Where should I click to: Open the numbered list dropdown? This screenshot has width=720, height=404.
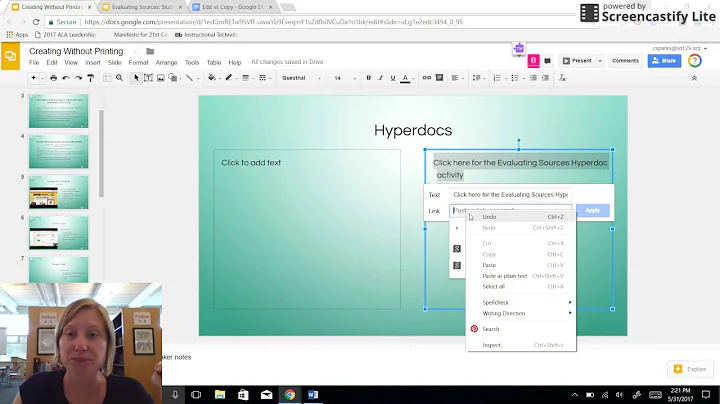(x=499, y=78)
